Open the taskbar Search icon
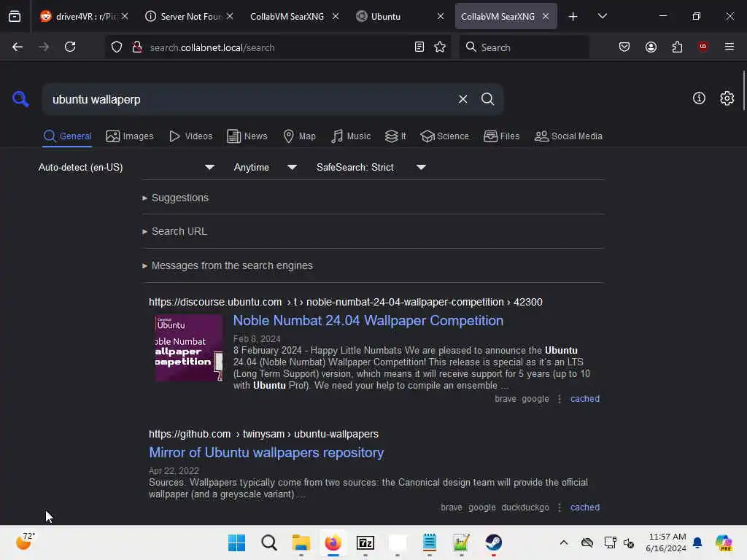 [269, 542]
